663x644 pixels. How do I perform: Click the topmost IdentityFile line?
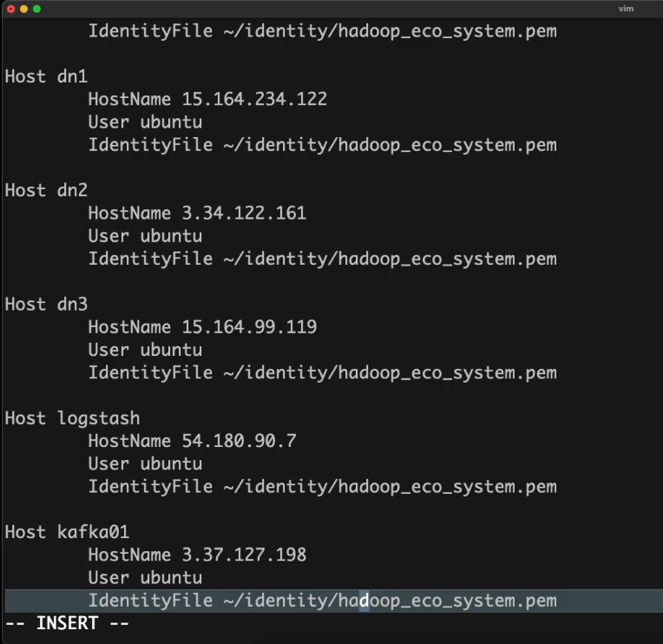coord(322,31)
